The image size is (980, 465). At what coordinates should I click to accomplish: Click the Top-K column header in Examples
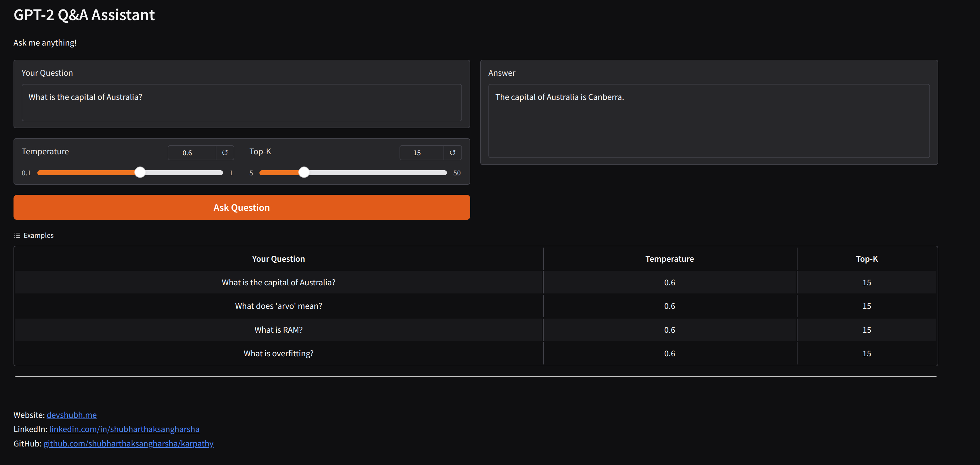point(867,259)
